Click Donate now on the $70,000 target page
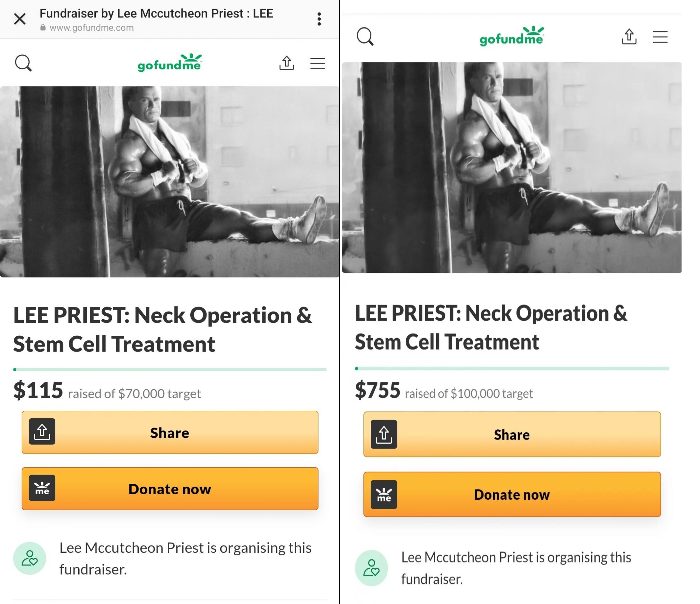This screenshot has width=700, height=604. 170,489
